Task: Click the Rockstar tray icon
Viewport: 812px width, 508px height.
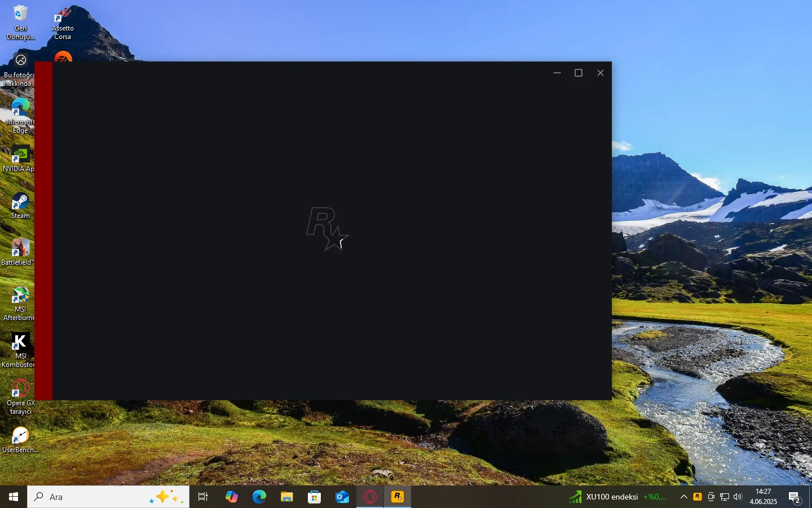Action: point(698,497)
